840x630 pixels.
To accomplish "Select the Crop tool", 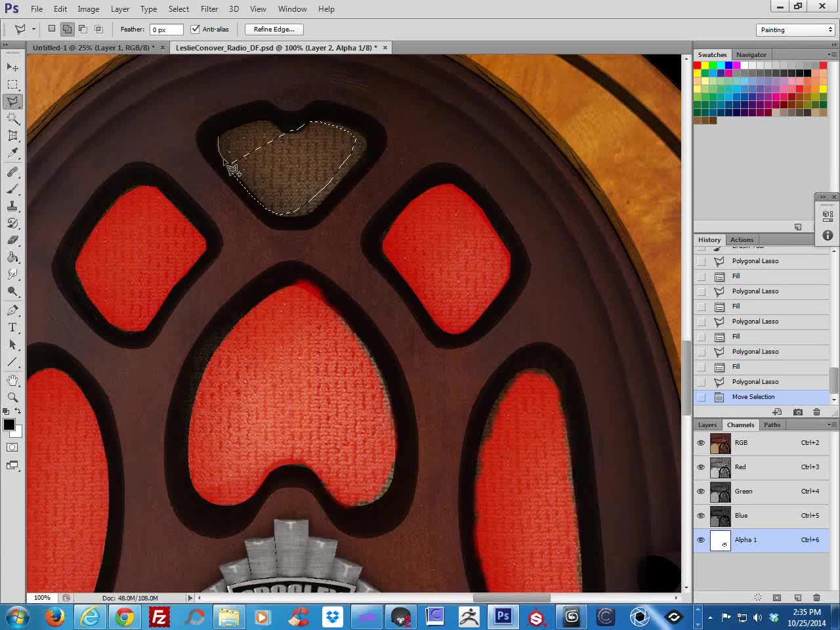I will point(12,136).
